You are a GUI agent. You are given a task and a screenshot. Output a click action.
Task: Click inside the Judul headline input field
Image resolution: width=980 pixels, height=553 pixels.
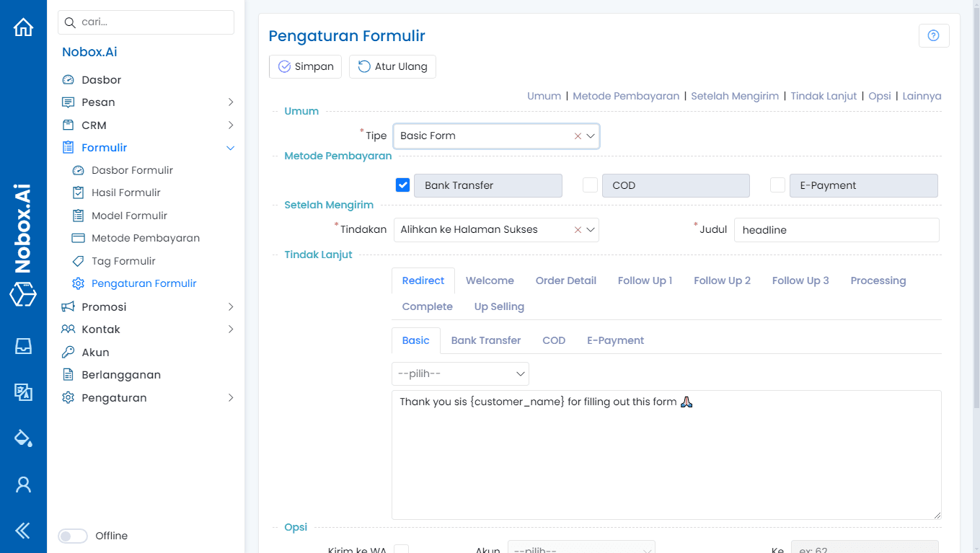point(836,229)
